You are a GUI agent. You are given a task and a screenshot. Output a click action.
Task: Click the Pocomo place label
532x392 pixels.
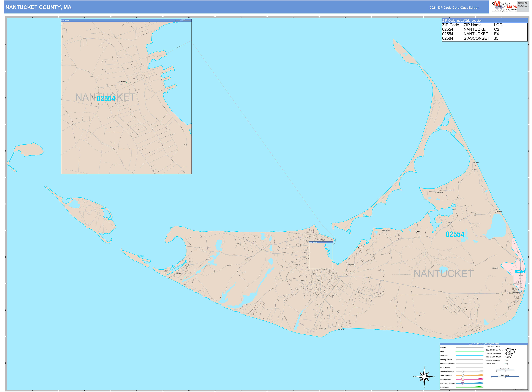pyautogui.click(x=440, y=192)
